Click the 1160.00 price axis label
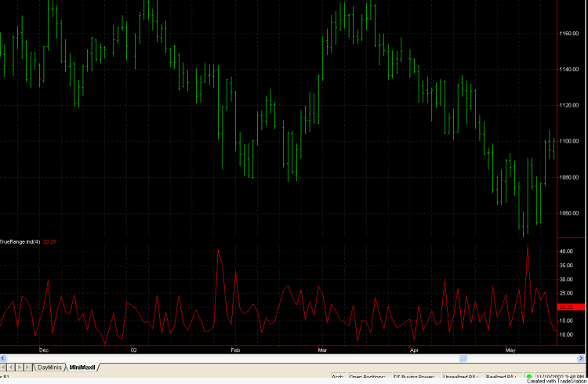The width and height of the screenshot is (588, 384). coord(569,34)
